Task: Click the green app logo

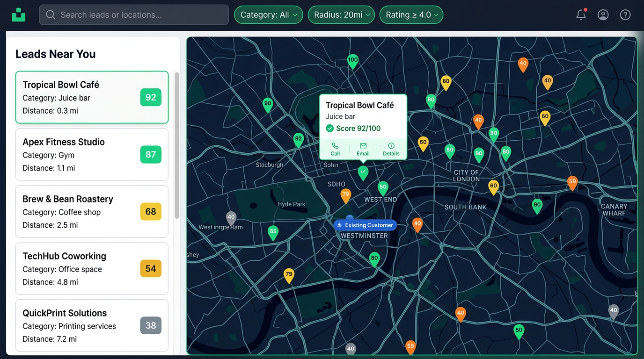Action: click(x=19, y=15)
